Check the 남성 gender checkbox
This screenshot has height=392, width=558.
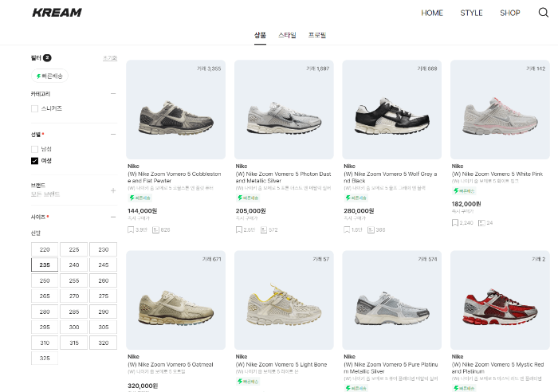coord(34,149)
